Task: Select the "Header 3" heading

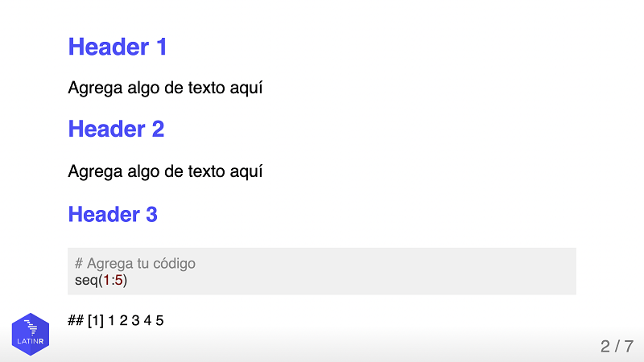Action: pyautogui.click(x=113, y=215)
